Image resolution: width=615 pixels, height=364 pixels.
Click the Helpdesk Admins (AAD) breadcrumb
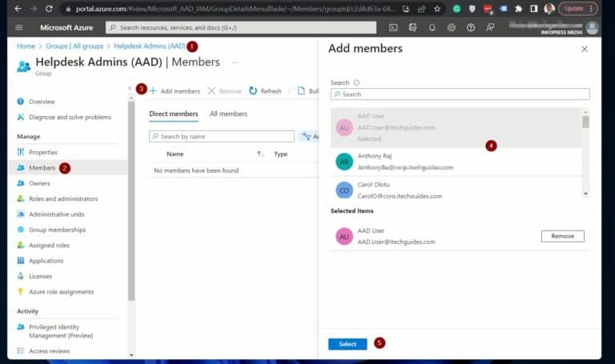click(x=150, y=46)
